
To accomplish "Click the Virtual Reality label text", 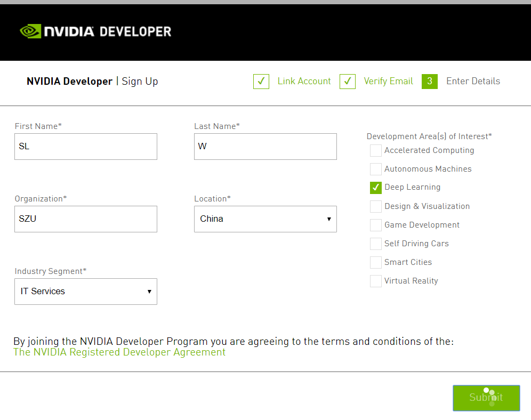I will pos(411,281).
